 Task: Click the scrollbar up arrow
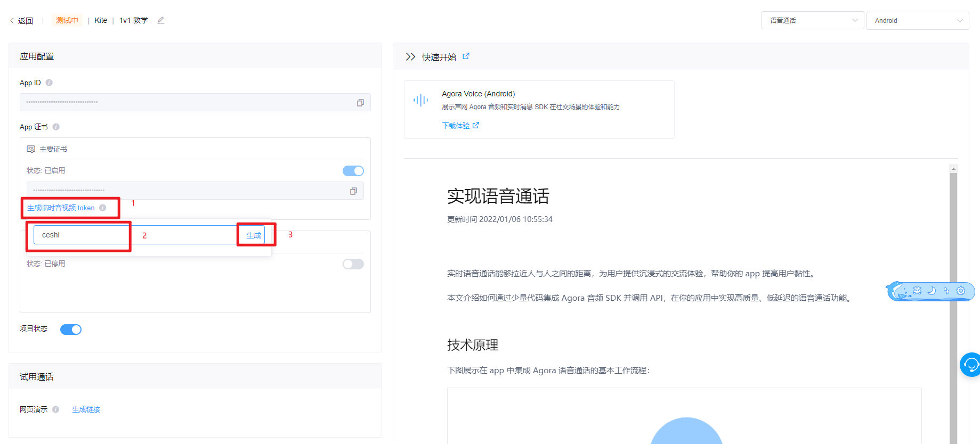953,169
